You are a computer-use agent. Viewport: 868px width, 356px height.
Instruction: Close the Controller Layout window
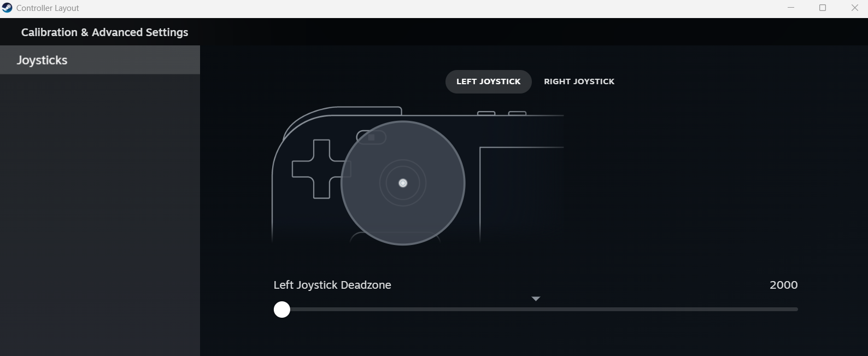click(x=855, y=8)
